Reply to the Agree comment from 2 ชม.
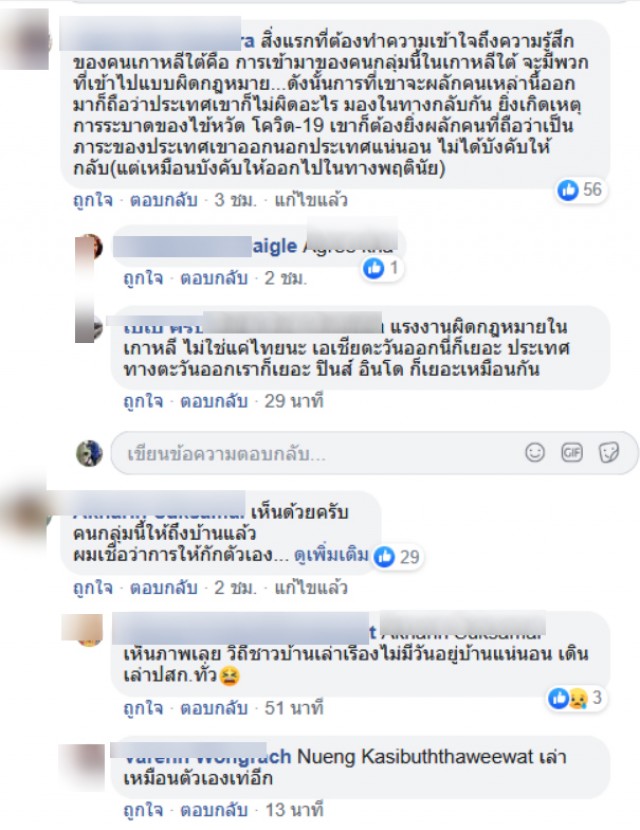The width and height of the screenshot is (640, 830). click(214, 278)
